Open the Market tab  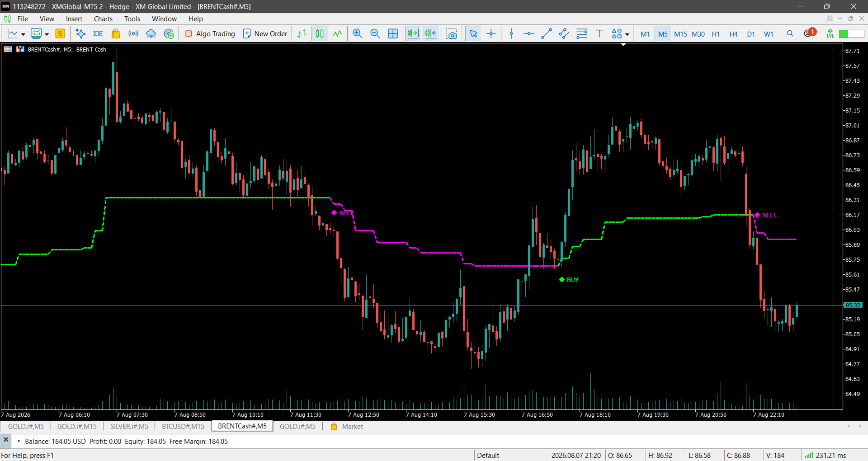(347, 427)
